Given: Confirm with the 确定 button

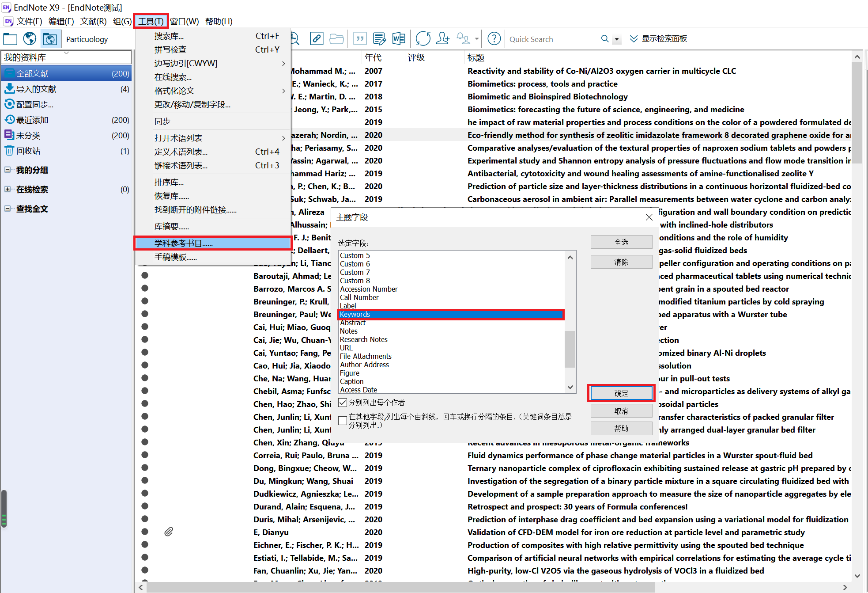Looking at the screenshot, I should pyautogui.click(x=621, y=393).
